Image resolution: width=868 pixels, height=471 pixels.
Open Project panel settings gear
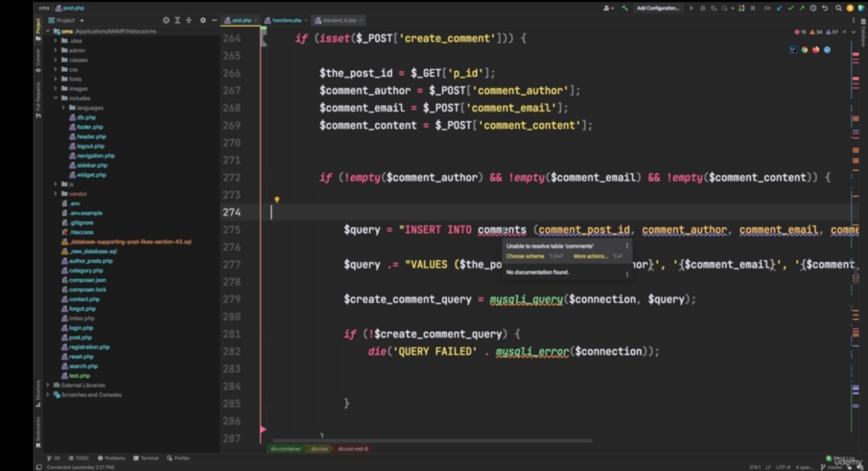[203, 20]
